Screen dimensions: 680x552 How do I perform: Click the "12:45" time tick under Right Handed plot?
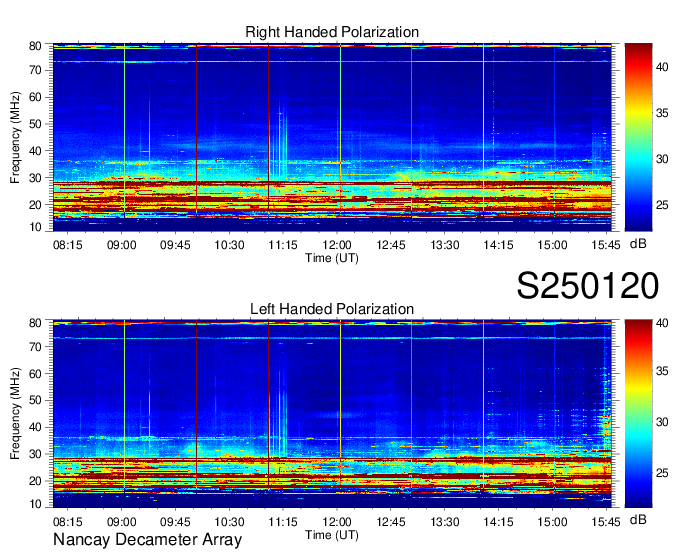tap(391, 245)
